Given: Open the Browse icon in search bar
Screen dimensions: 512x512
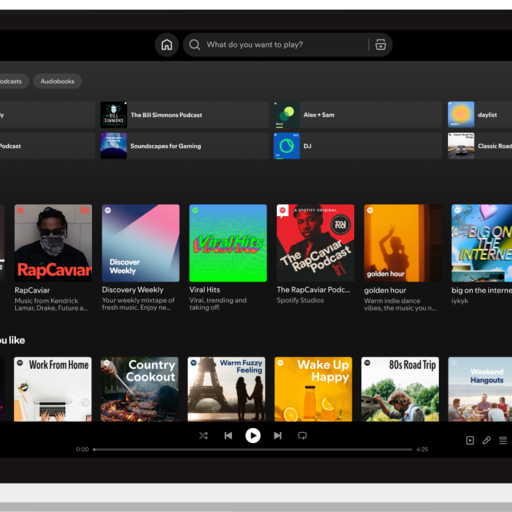Looking at the screenshot, I should (x=381, y=45).
